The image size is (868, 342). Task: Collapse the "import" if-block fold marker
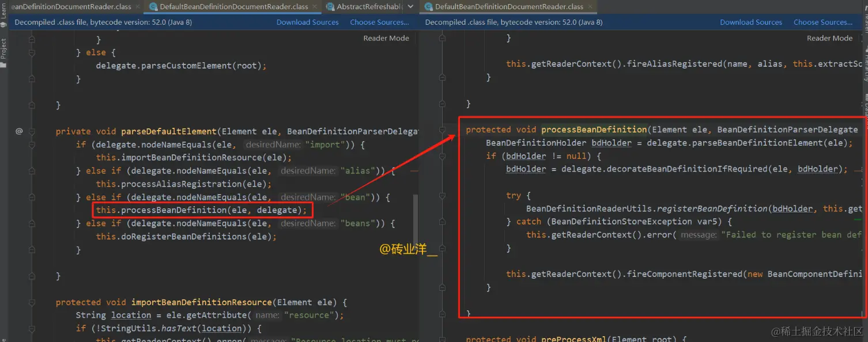click(x=32, y=145)
